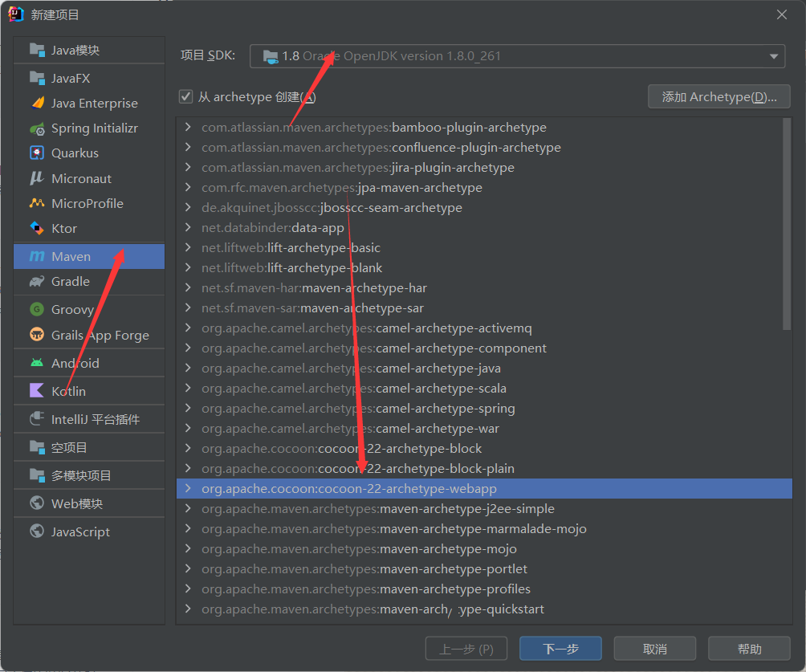Screen dimensions: 806x672
Task: Click the 取消 button
Action: (655, 649)
